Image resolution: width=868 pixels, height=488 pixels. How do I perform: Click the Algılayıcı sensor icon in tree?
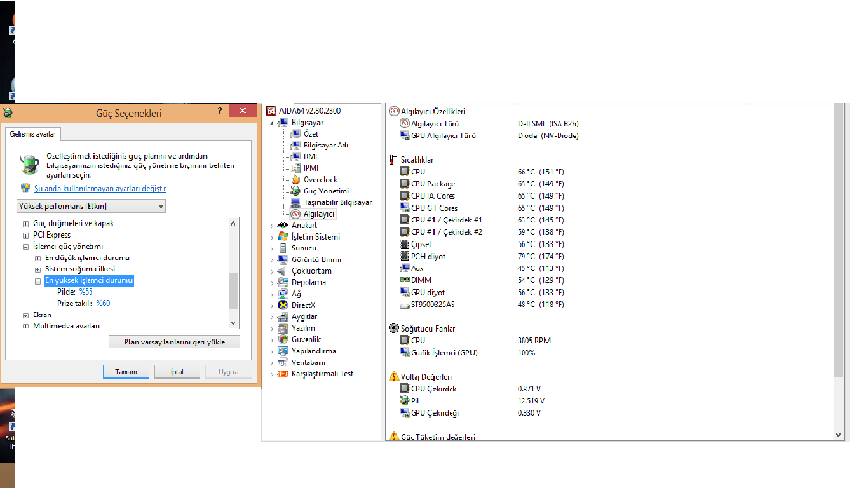(295, 214)
